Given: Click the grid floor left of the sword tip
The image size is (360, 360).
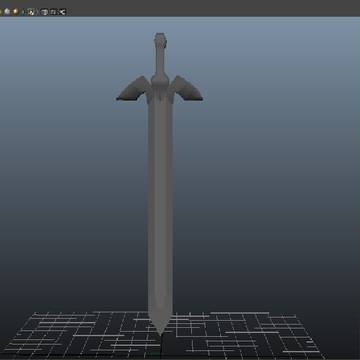Looking at the screenshot, I should 83,332.
